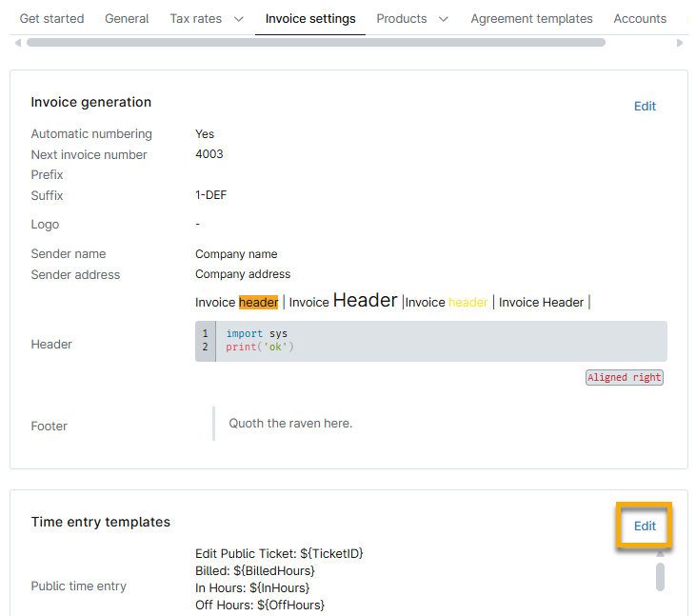Click the horizontal tab scrollbar thumb
Image resolution: width=696 pixels, height=616 pixels.
tap(316, 43)
